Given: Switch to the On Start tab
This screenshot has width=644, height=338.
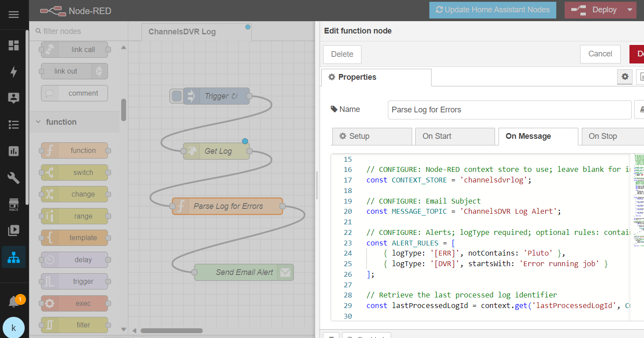Looking at the screenshot, I should coord(454,136).
